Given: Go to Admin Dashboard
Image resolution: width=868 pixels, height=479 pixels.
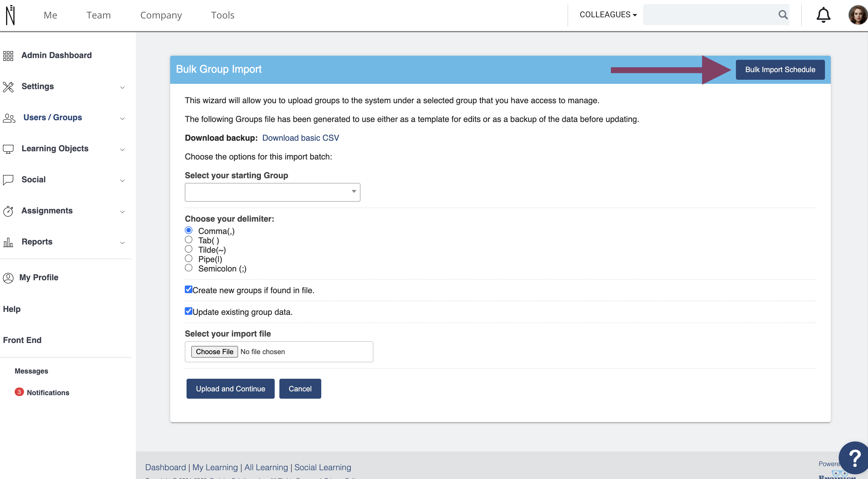Looking at the screenshot, I should click(57, 55).
